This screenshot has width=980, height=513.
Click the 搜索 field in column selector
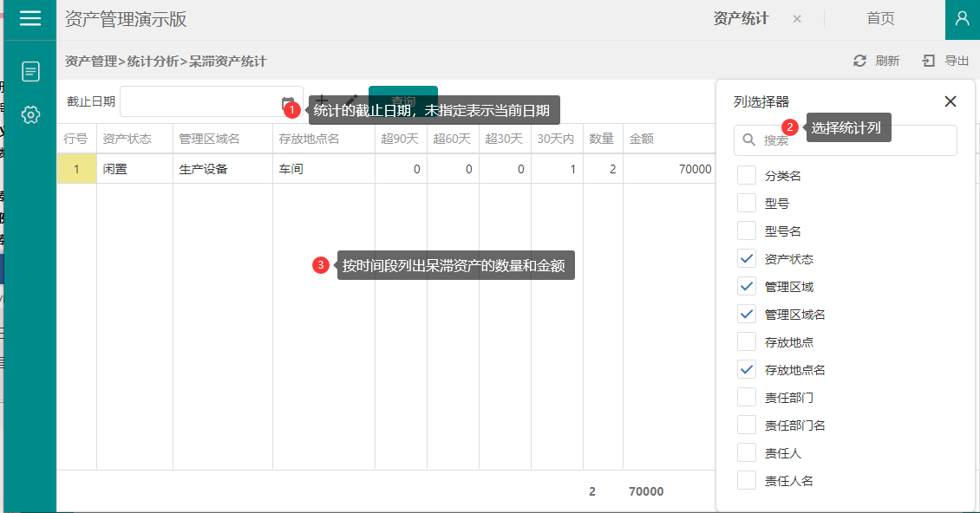[x=845, y=140]
